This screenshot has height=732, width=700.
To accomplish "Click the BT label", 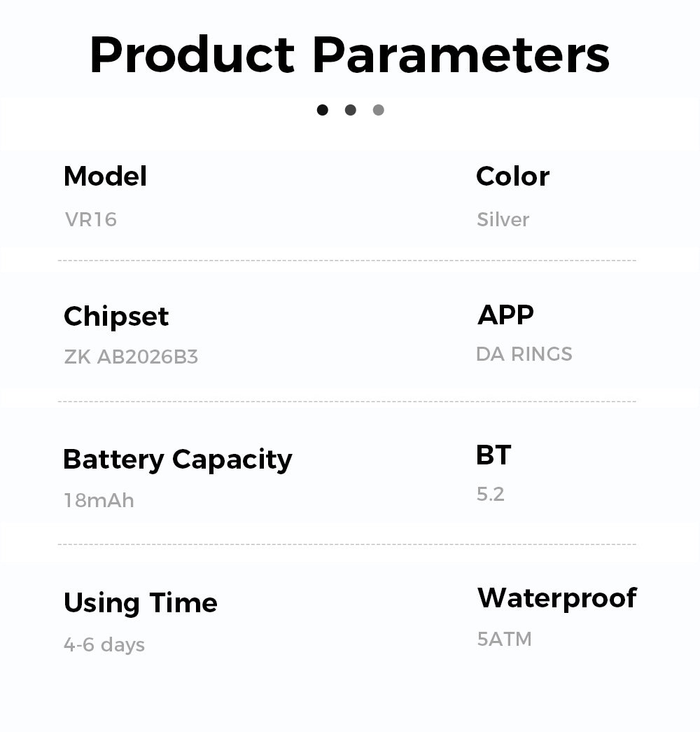I will click(x=493, y=455).
